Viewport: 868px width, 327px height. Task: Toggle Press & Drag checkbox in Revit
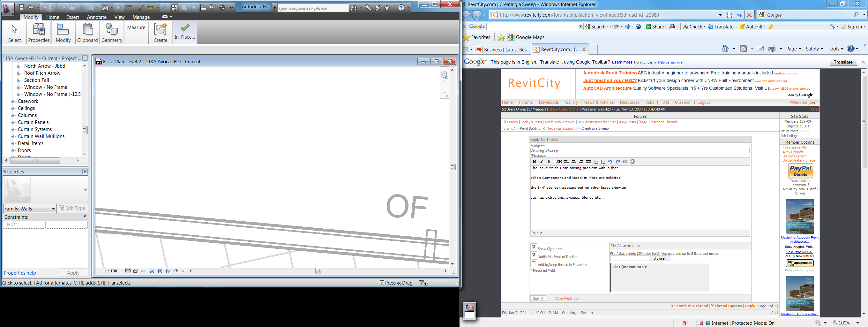pos(382,283)
